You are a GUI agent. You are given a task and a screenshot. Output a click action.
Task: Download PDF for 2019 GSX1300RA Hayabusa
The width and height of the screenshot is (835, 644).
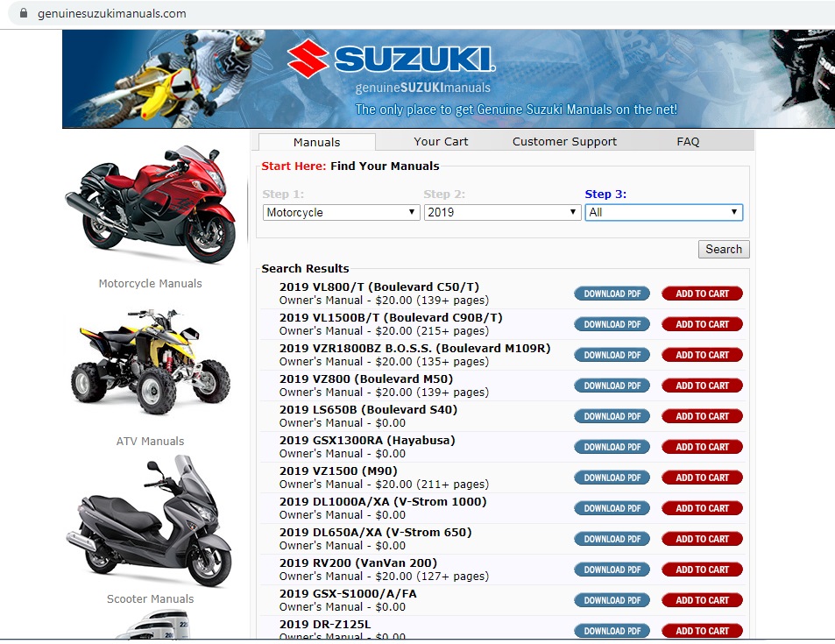pos(612,447)
